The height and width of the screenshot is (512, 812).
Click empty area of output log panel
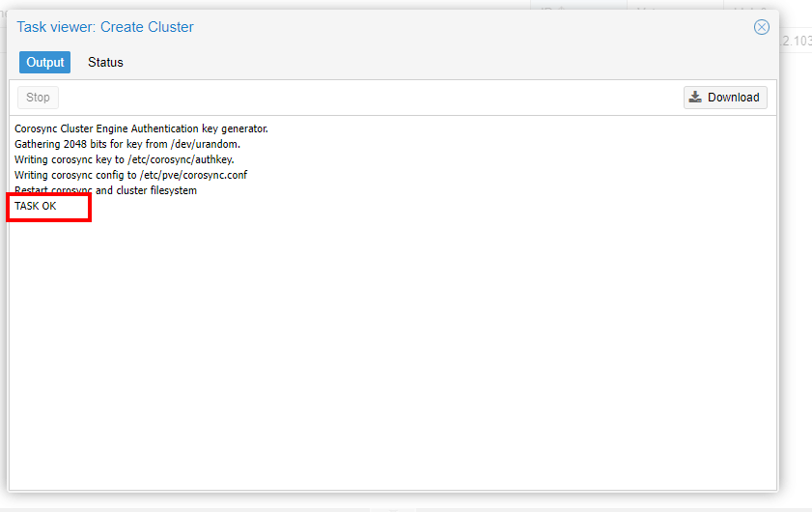386,348
